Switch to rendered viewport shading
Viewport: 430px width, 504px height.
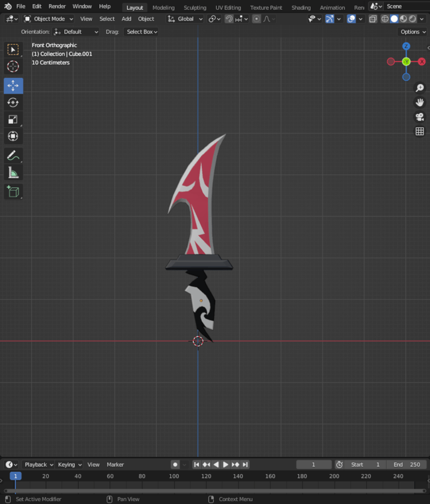tap(413, 19)
